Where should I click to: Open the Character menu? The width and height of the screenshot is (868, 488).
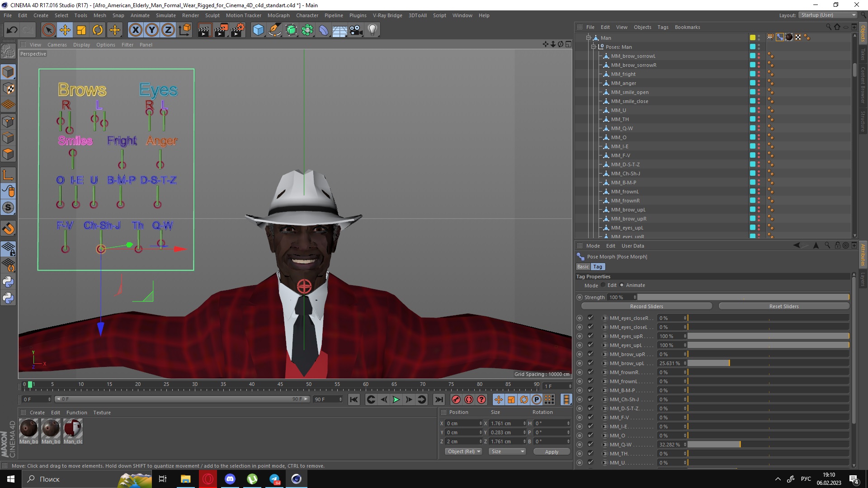(x=307, y=15)
